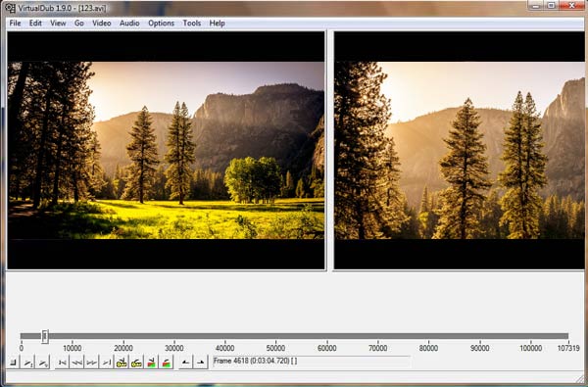
Task: Click the frame number status field
Action: (x=312, y=362)
